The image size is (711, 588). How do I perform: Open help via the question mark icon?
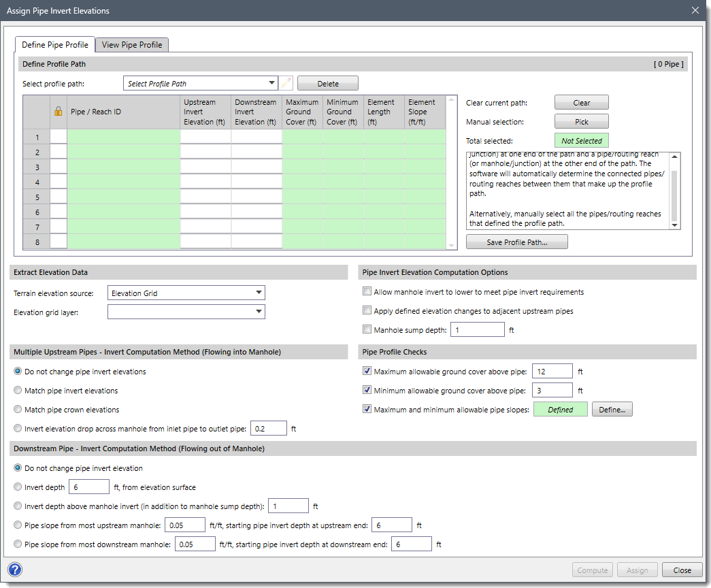coord(14,570)
